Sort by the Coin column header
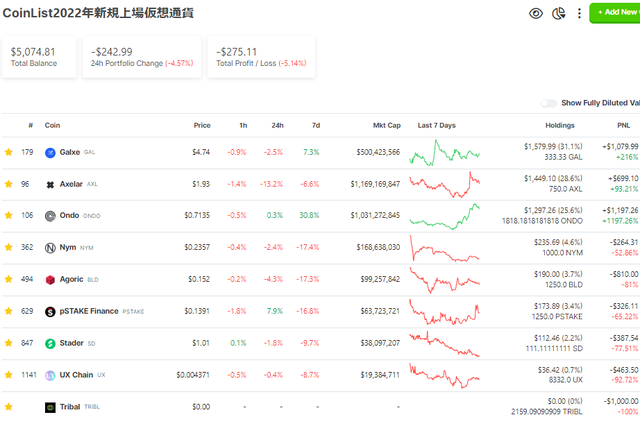Screen dimensions: 640x424 pos(52,125)
